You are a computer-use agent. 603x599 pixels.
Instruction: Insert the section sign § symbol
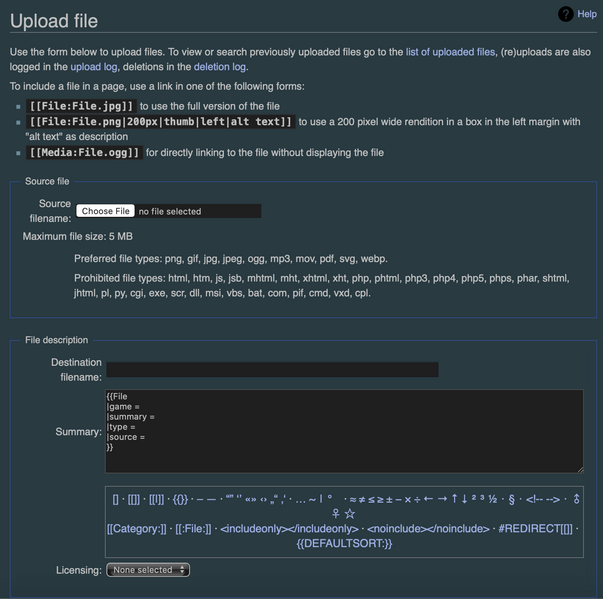[x=512, y=498]
